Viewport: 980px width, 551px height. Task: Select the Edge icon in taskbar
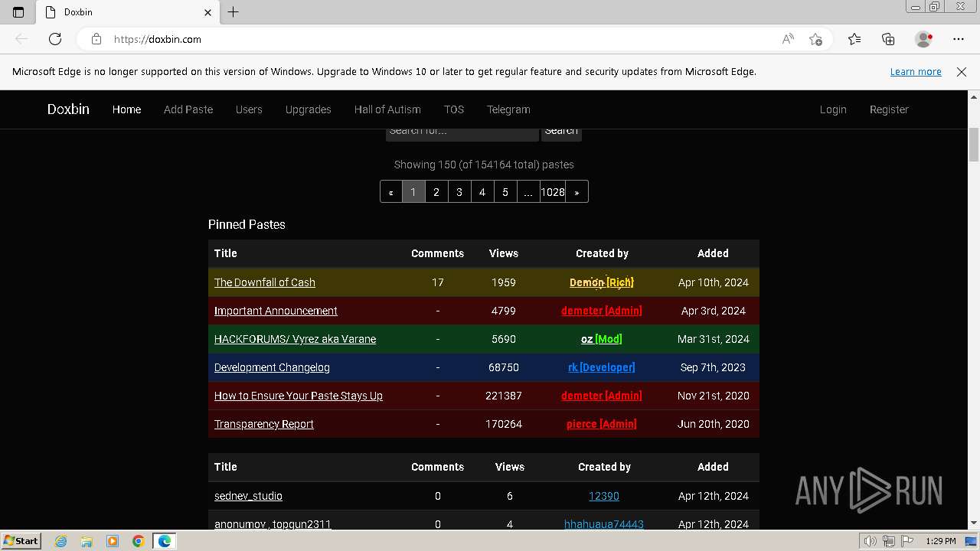tap(164, 541)
